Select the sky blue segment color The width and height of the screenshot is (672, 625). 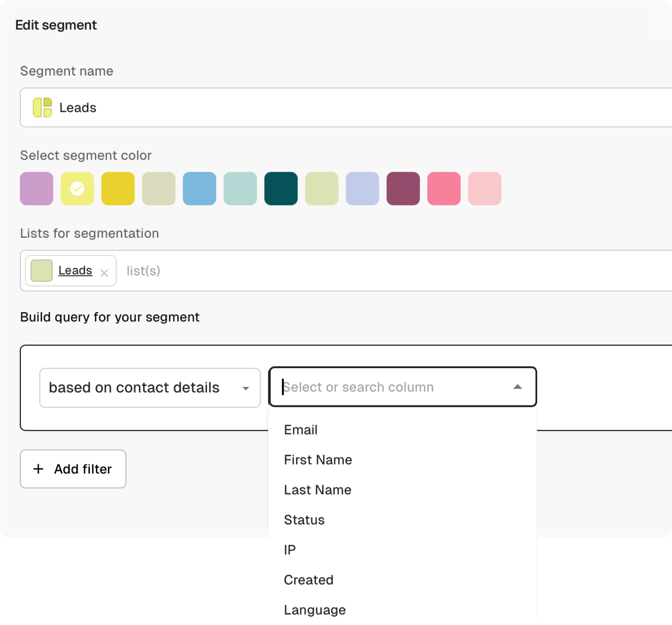[x=199, y=189]
